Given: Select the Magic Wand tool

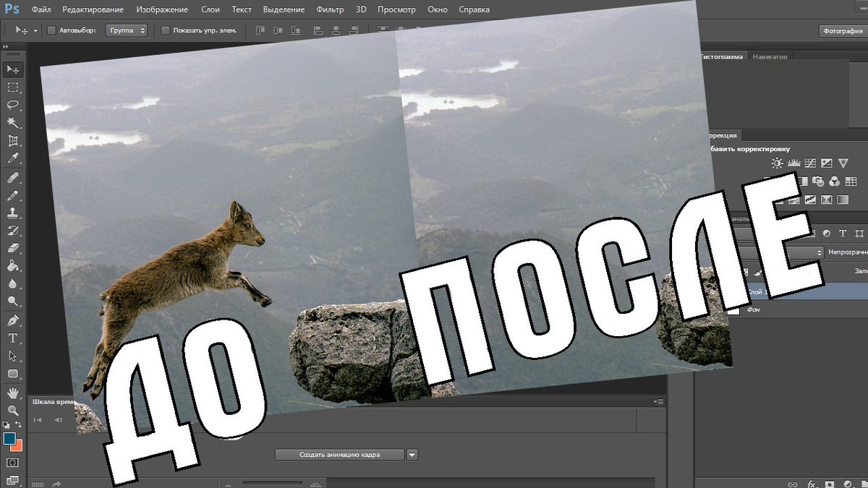Looking at the screenshot, I should (13, 123).
